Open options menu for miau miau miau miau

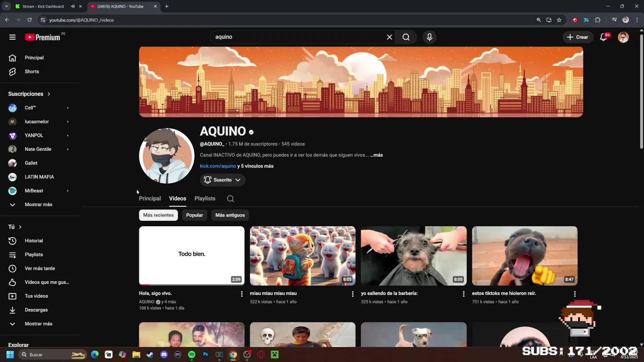pyautogui.click(x=353, y=294)
